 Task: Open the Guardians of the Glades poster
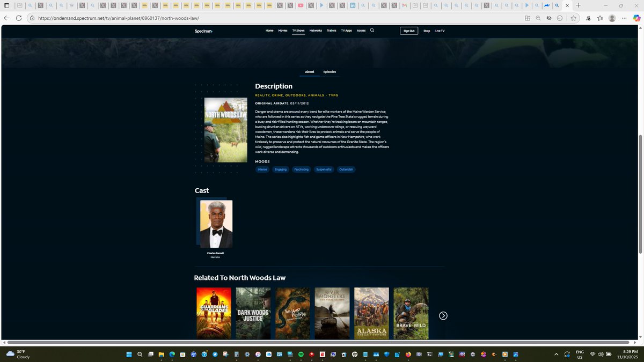214,313
